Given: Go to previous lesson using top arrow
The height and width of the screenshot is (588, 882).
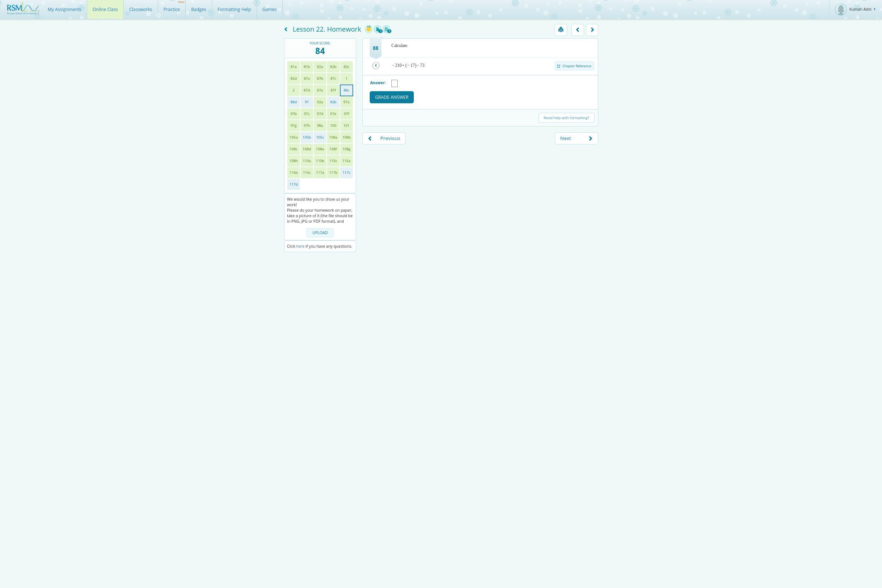Looking at the screenshot, I should (x=577, y=30).
